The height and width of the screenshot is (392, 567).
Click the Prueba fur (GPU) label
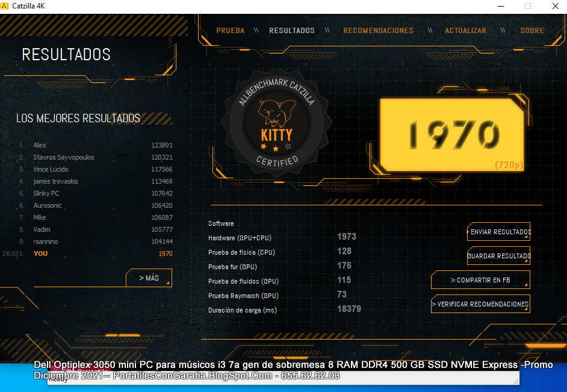click(232, 267)
